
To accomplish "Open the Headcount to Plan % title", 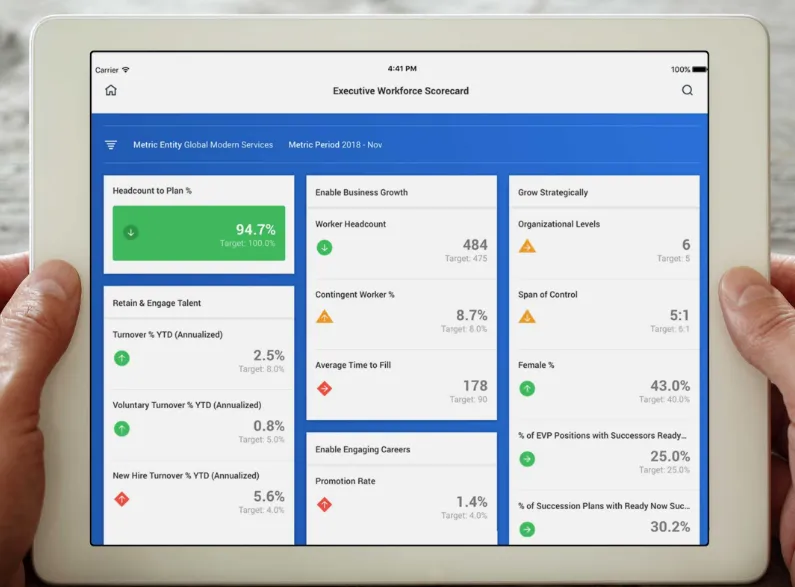I will [x=152, y=191].
